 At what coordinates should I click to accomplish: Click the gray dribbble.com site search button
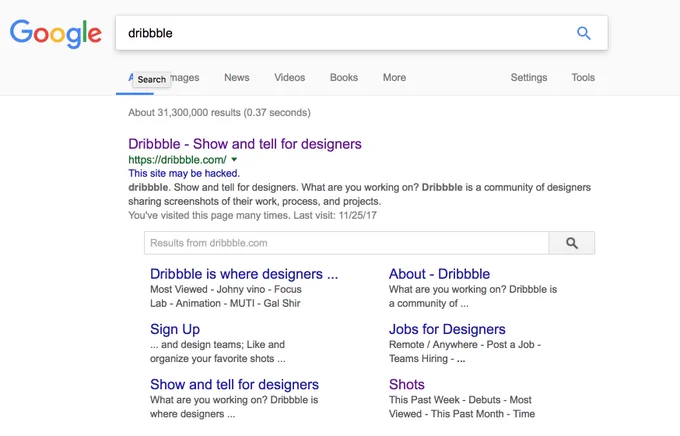(572, 243)
